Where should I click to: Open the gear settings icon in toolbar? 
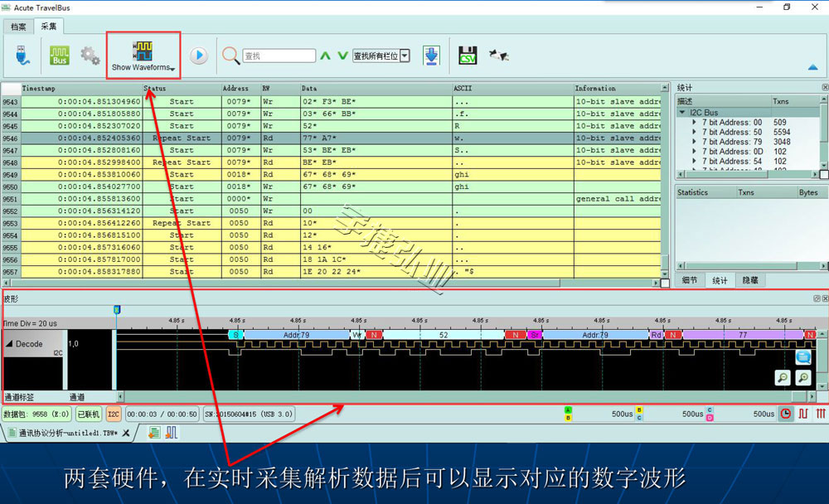[90, 56]
